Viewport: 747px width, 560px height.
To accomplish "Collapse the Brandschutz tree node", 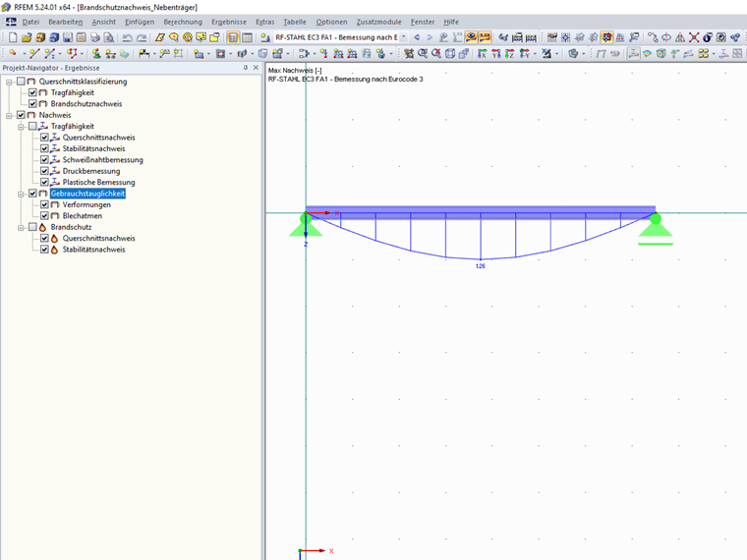I will click(x=21, y=228).
